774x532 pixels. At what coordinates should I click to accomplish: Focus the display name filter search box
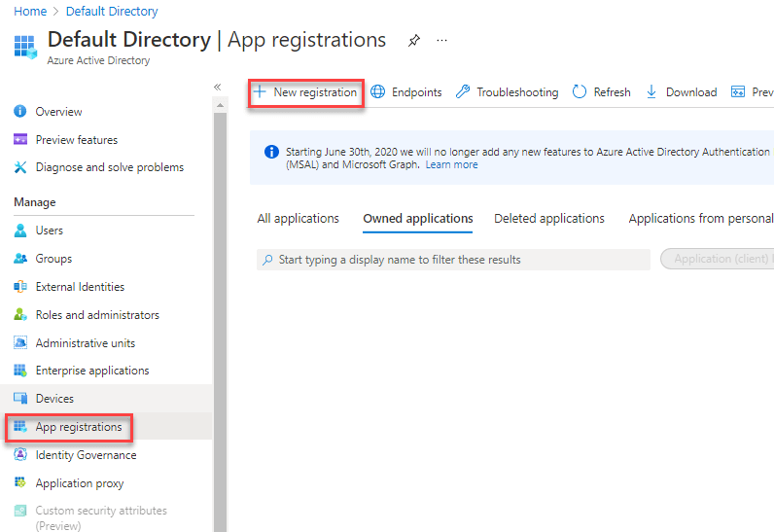click(454, 260)
